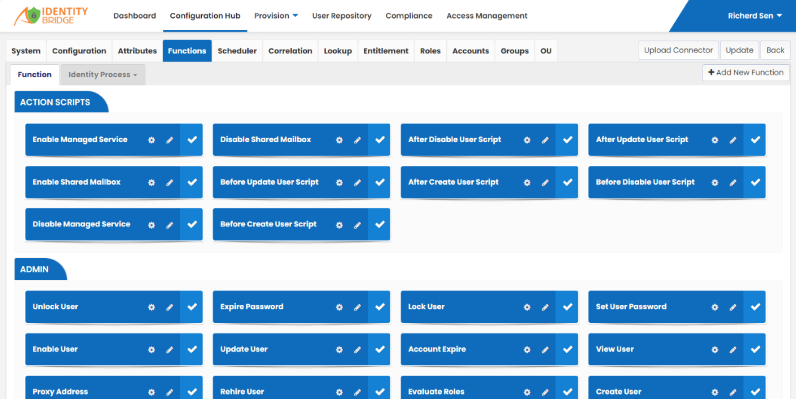This screenshot has width=796, height=399.
Task: Edit the Before Create User Script
Action: [x=357, y=225]
